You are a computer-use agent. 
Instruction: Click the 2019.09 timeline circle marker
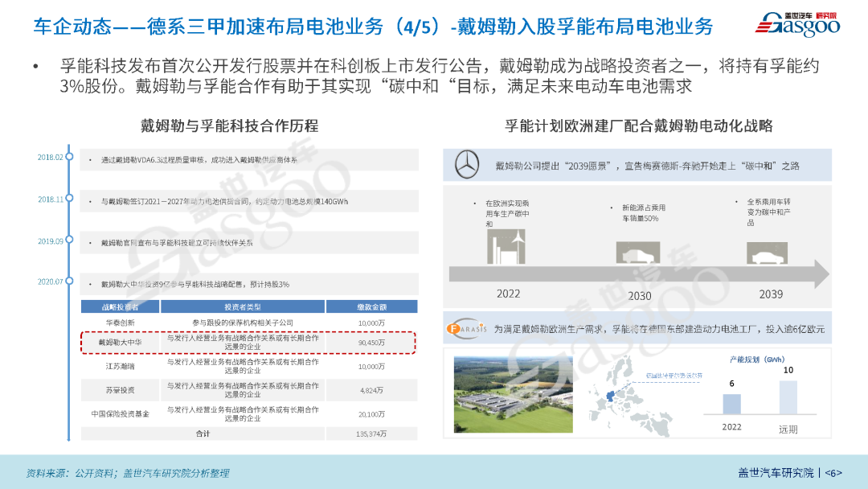(x=69, y=240)
